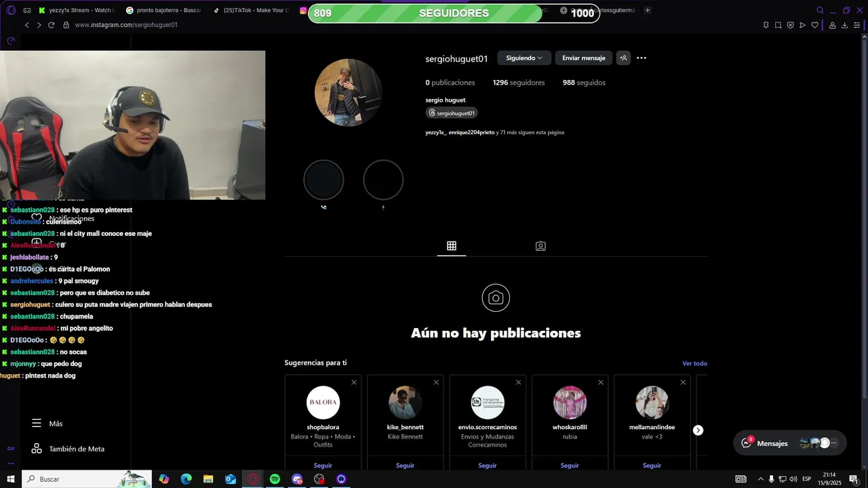Switch to TikTok browser tab
Screen dimensions: 868x488
point(250,10)
